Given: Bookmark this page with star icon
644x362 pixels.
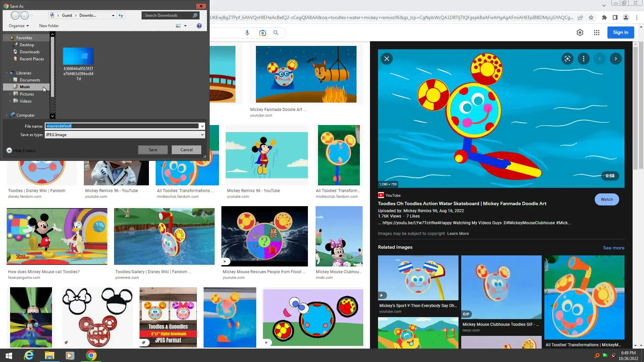Looking at the screenshot, I should point(591,17).
